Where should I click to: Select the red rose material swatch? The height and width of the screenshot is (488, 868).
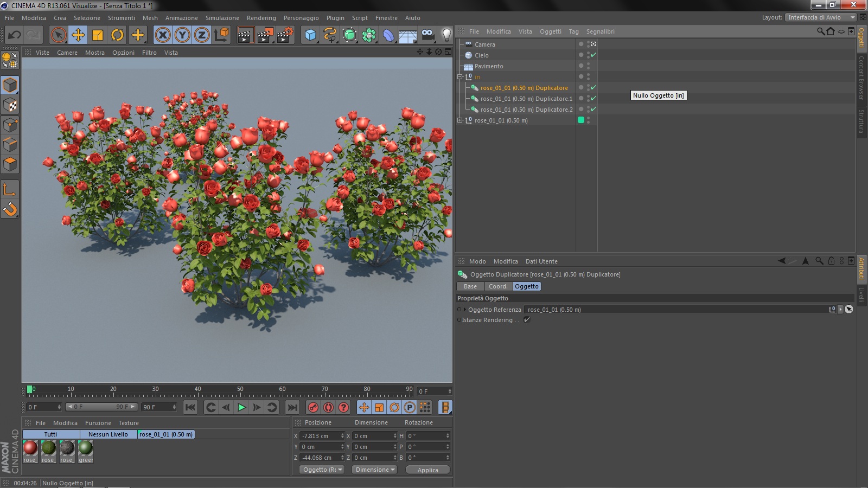pos(30,448)
